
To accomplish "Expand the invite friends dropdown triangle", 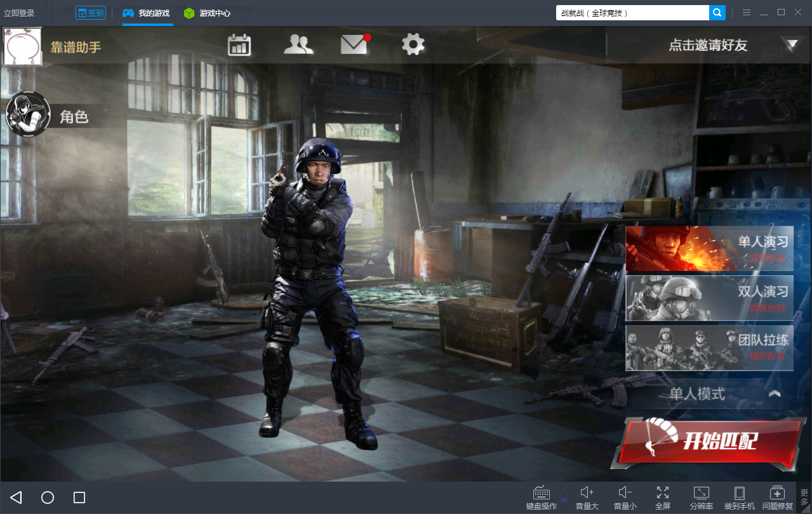I will point(792,44).
